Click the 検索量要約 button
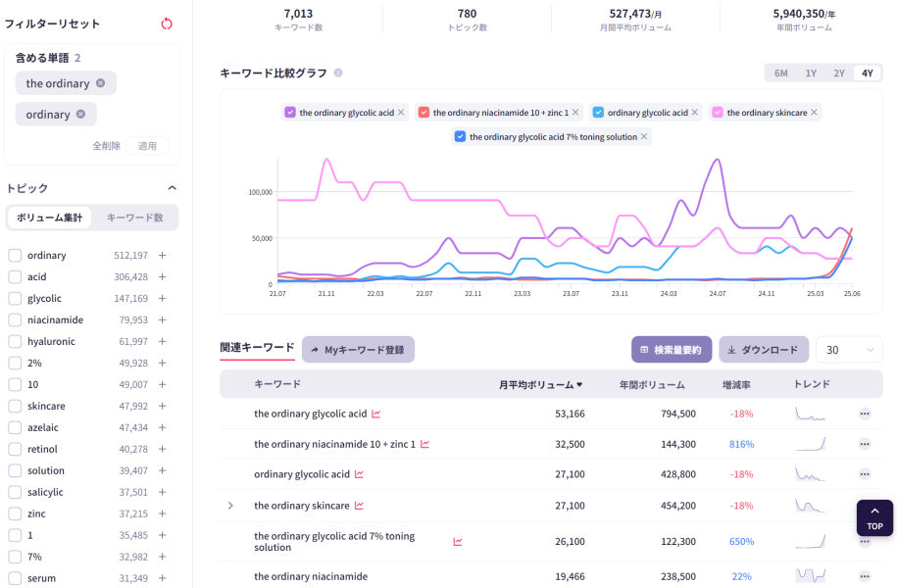 (x=672, y=350)
